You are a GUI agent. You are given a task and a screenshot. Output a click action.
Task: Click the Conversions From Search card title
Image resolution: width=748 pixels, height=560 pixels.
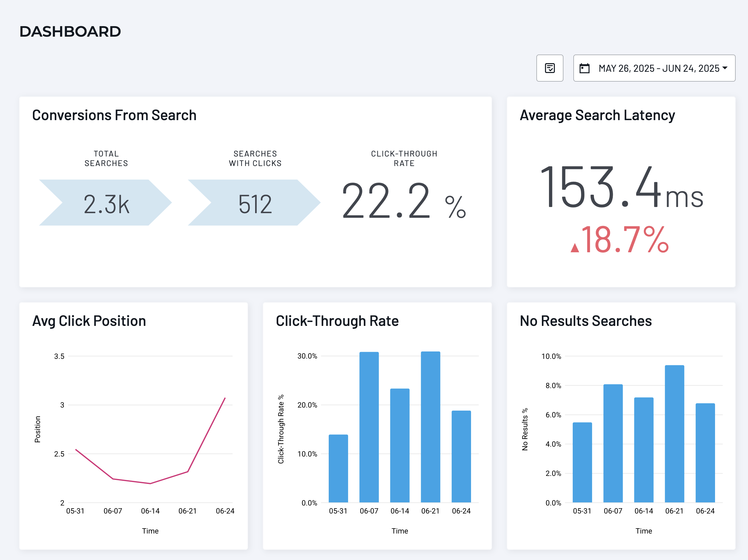tap(114, 115)
